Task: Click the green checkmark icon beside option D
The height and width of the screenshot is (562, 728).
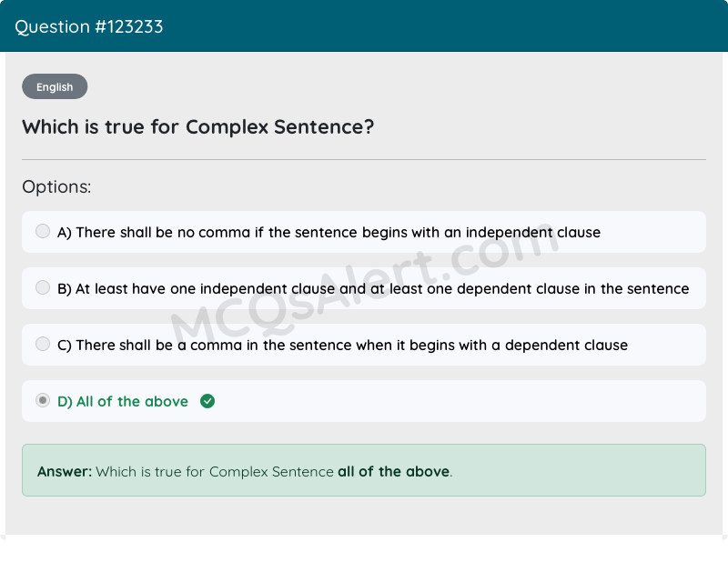Action: click(207, 400)
